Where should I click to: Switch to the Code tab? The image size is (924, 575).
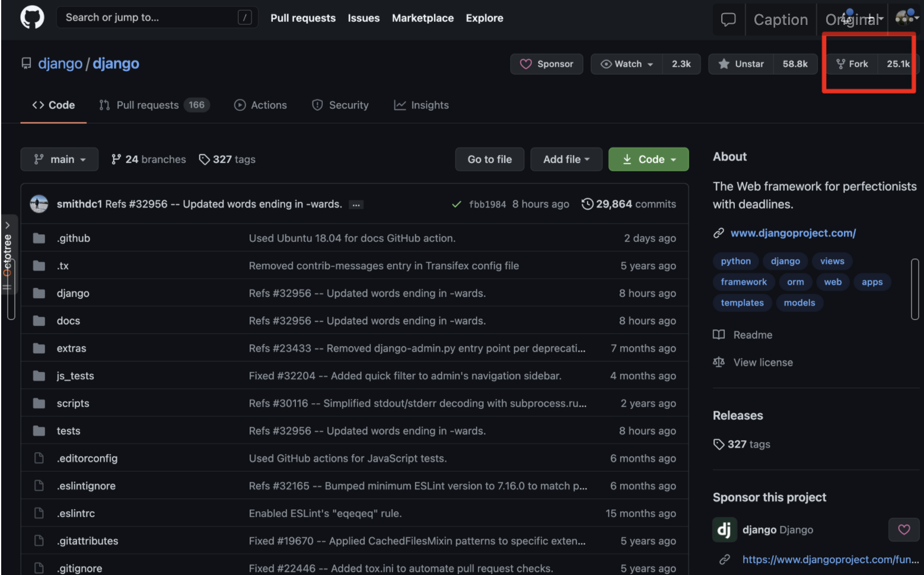click(53, 105)
